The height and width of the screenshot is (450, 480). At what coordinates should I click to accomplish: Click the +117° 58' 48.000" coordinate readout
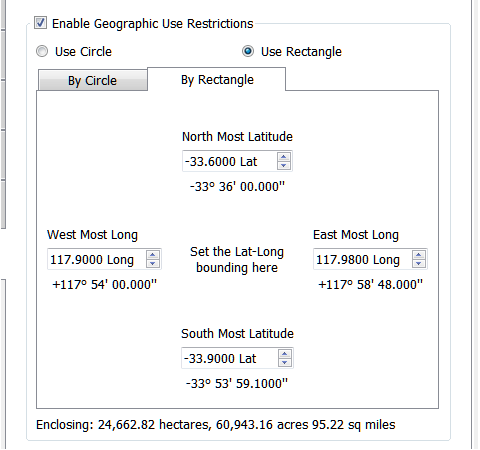pos(370,285)
